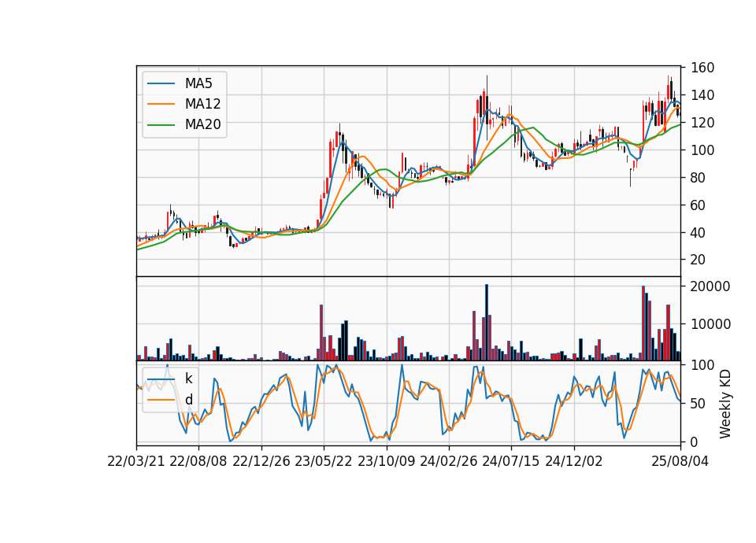
Task: Click the 120 price axis label
Action: click(x=702, y=123)
